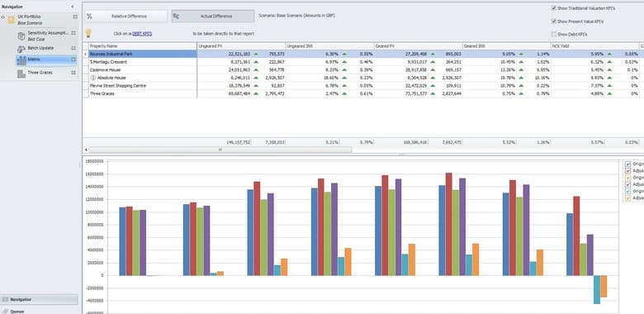
Task: Click Geared IRR value 19.78%
Action: (509, 78)
